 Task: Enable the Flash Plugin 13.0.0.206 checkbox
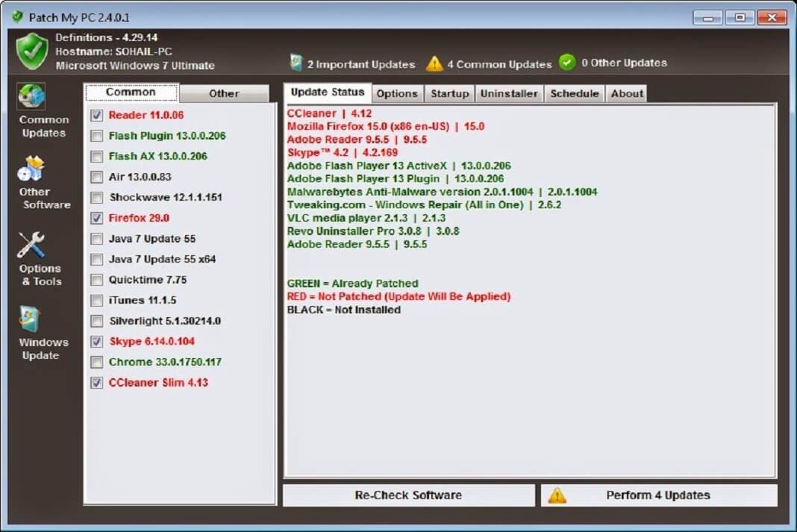96,136
